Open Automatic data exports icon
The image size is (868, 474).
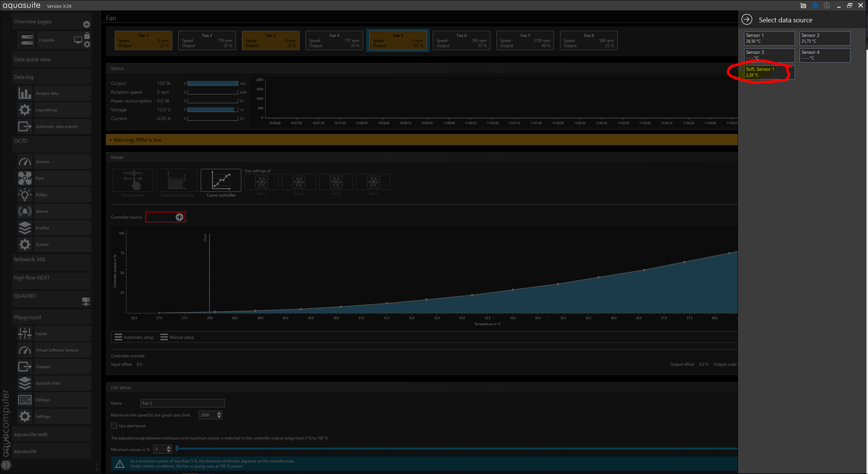25,127
